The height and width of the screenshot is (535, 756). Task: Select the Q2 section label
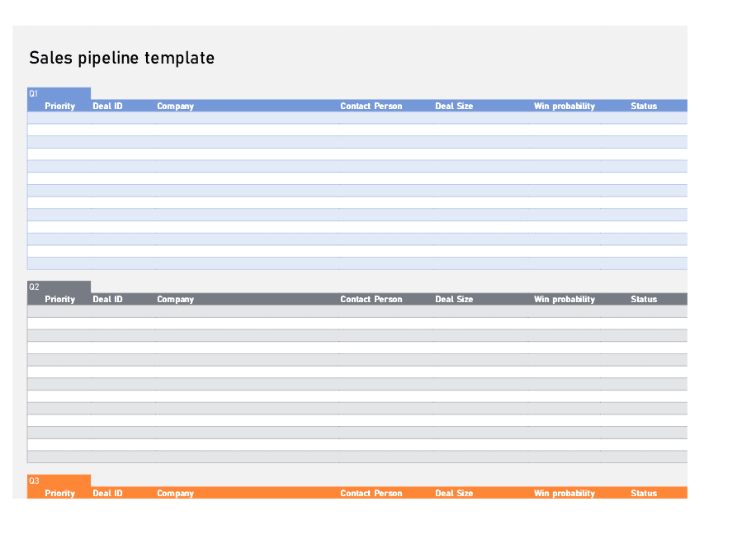pyautogui.click(x=34, y=286)
